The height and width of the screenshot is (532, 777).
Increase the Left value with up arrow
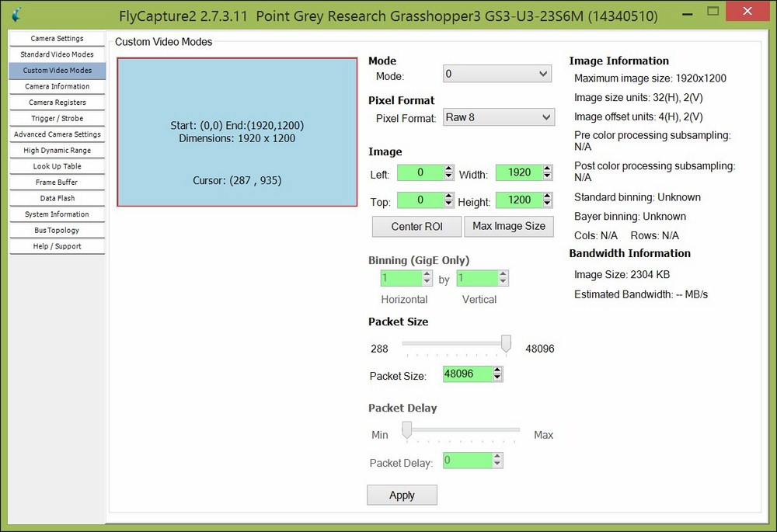tap(449, 169)
